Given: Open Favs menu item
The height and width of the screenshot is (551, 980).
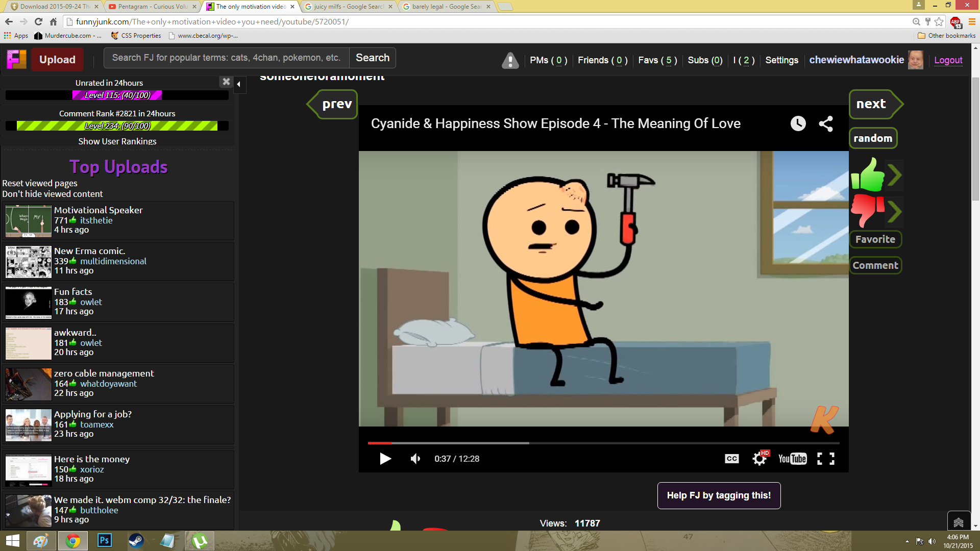Looking at the screenshot, I should pyautogui.click(x=657, y=60).
